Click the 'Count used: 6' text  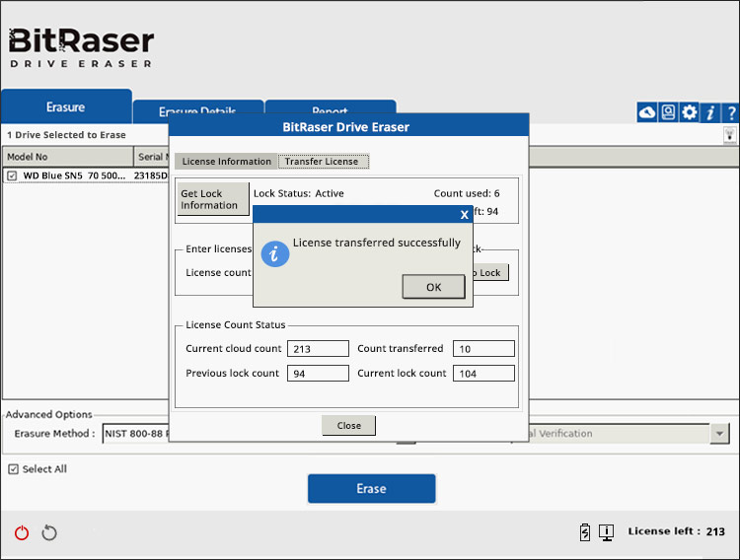pyautogui.click(x=467, y=193)
